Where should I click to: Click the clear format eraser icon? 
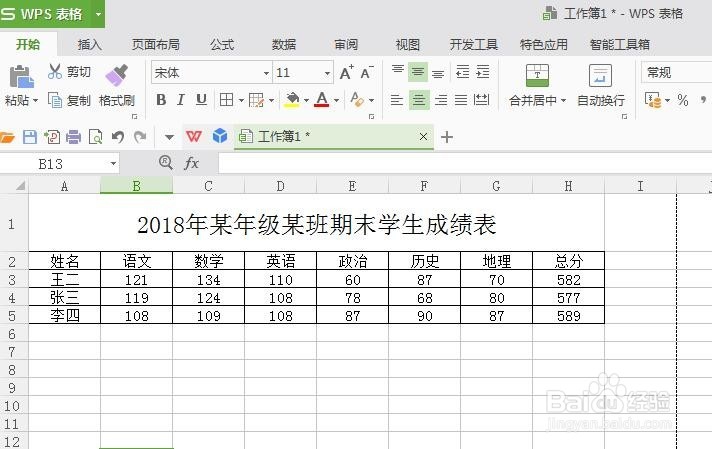coord(357,99)
